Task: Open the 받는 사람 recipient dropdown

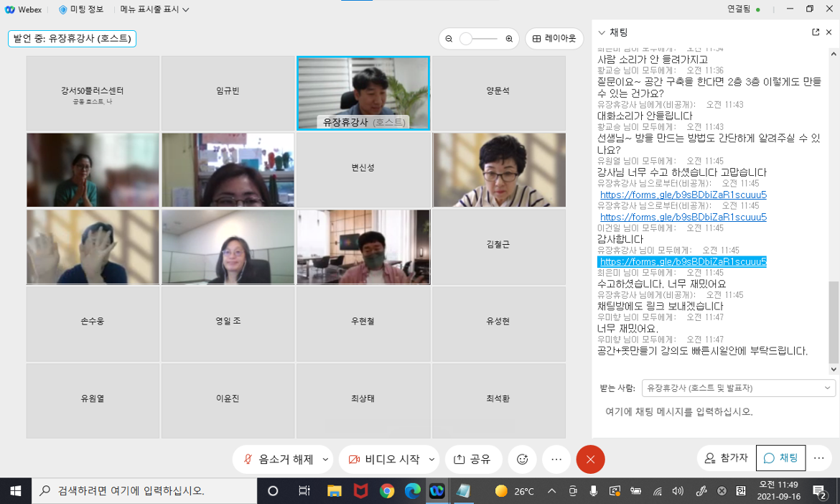Action: [738, 388]
